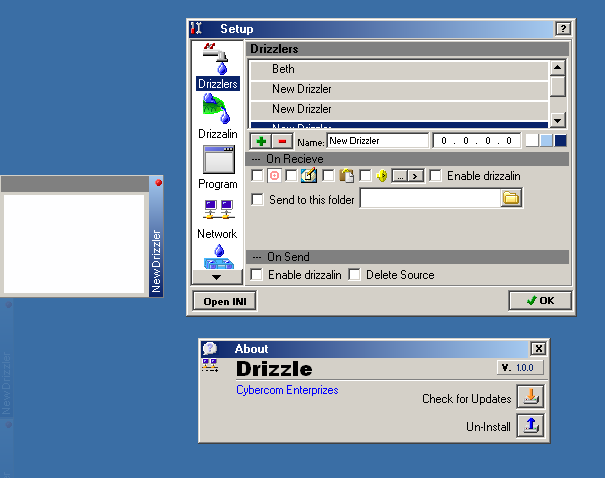
Task: Open the Cybercom Enterprizes link
Action: [287, 390]
